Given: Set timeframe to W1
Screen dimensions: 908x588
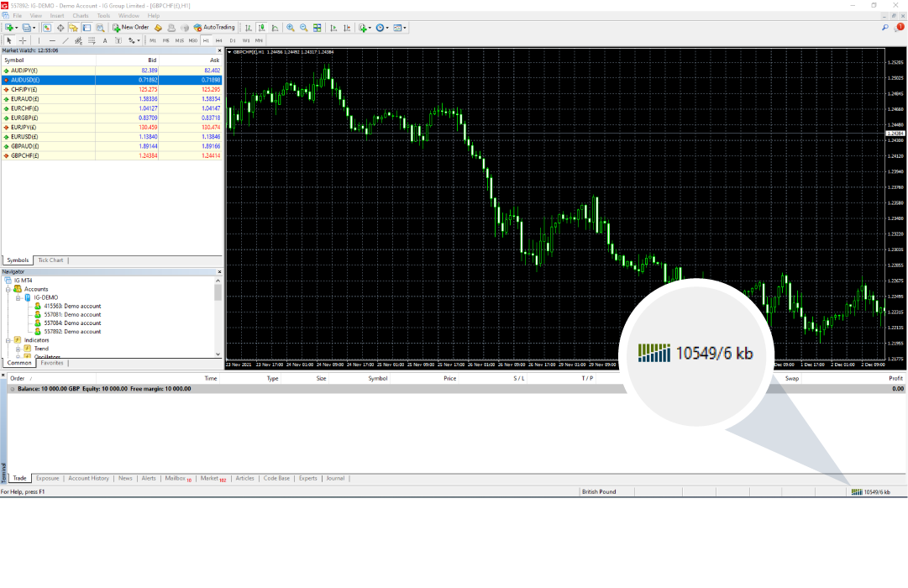Looking at the screenshot, I should pos(246,40).
